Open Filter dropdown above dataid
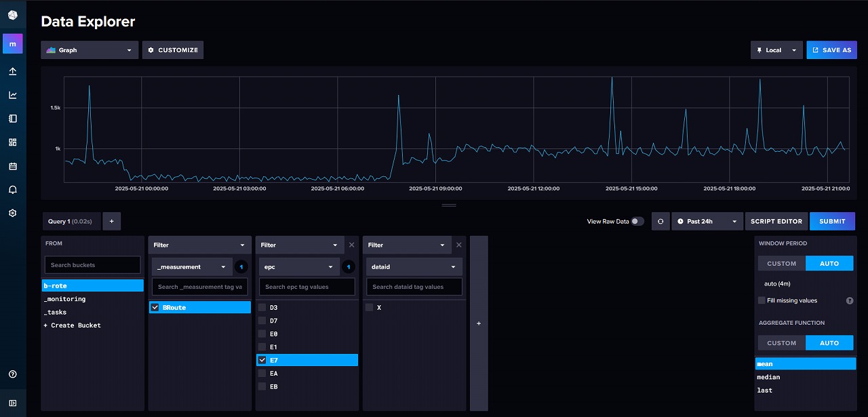The height and width of the screenshot is (417, 868). click(408, 245)
